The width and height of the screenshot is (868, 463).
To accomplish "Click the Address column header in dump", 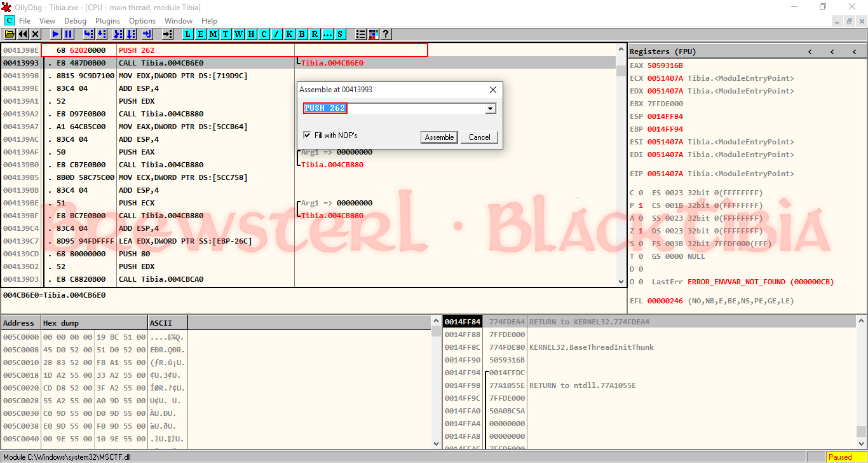I will pyautogui.click(x=21, y=323).
